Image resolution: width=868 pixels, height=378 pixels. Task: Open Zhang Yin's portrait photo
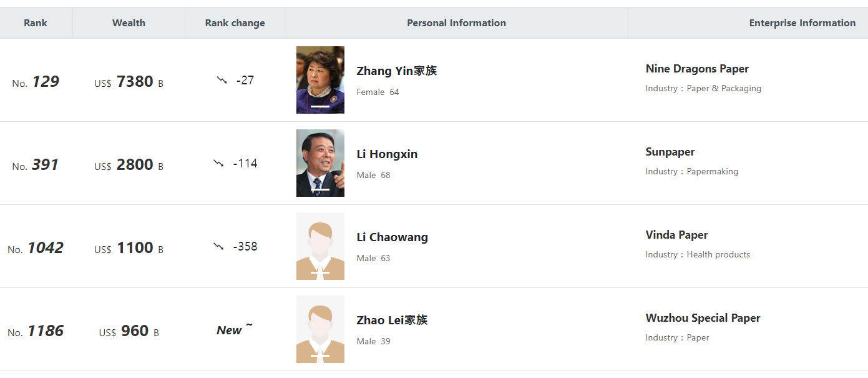click(x=320, y=80)
